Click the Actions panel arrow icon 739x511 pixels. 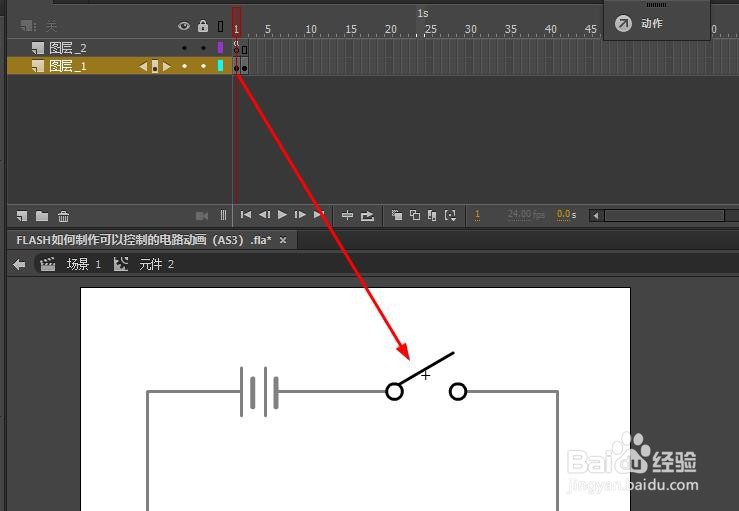(623, 23)
